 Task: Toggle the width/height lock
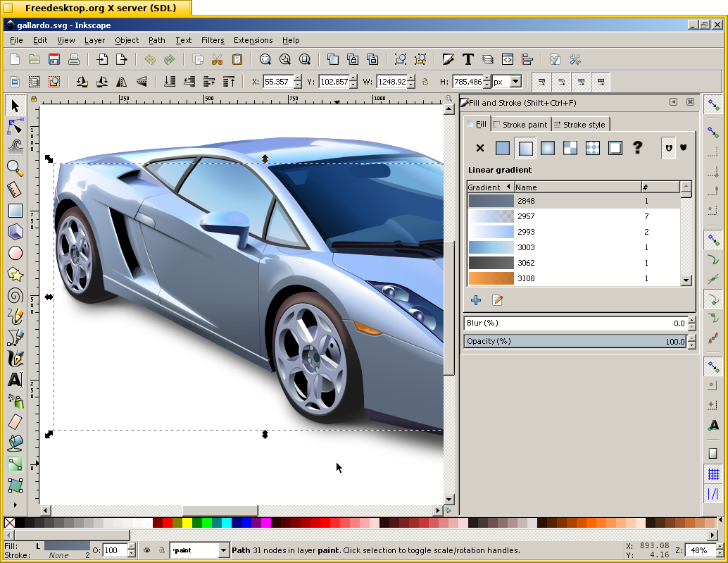click(425, 82)
